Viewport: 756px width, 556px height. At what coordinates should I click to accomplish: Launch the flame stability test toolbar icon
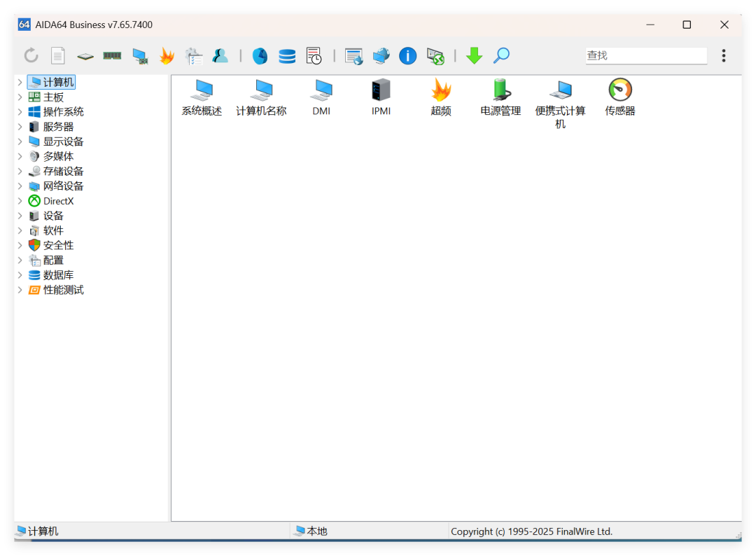click(x=167, y=55)
